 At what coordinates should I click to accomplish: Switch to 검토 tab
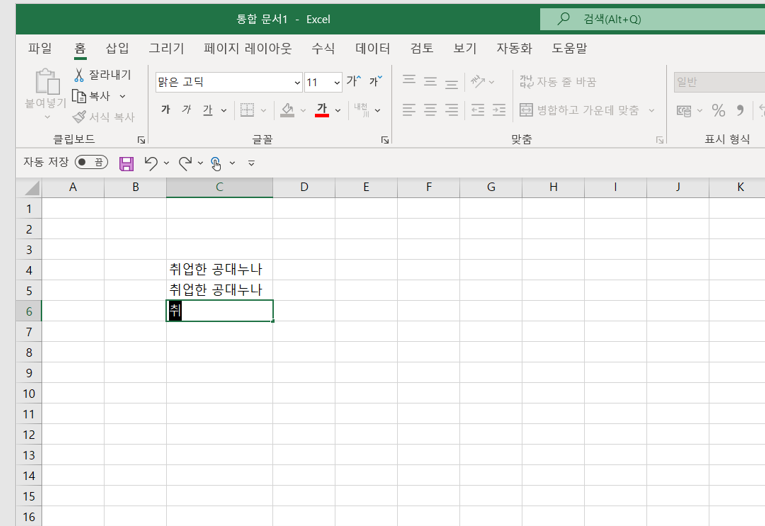coord(422,48)
